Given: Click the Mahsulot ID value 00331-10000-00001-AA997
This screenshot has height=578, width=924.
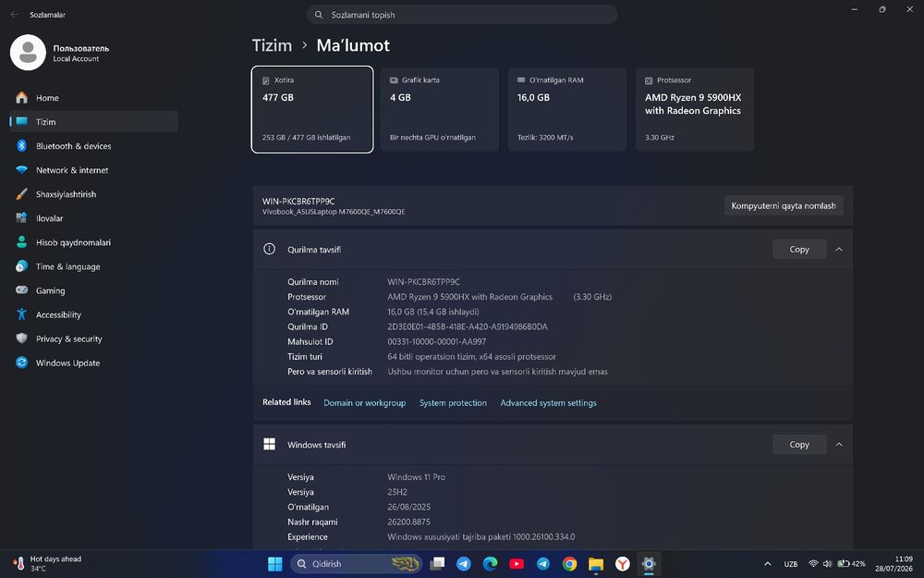Looking at the screenshot, I should pyautogui.click(x=437, y=341).
